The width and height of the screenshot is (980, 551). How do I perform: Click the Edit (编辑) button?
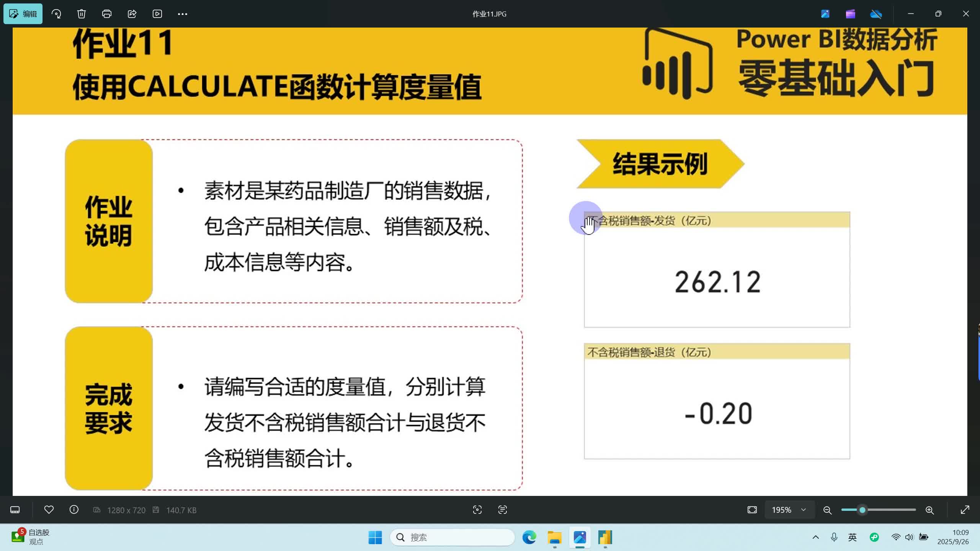point(23,14)
